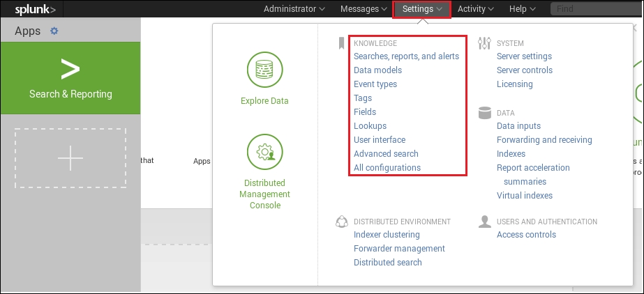Click the Explore Data database icon
Image resolution: width=644 pixels, height=294 pixels.
(264, 70)
